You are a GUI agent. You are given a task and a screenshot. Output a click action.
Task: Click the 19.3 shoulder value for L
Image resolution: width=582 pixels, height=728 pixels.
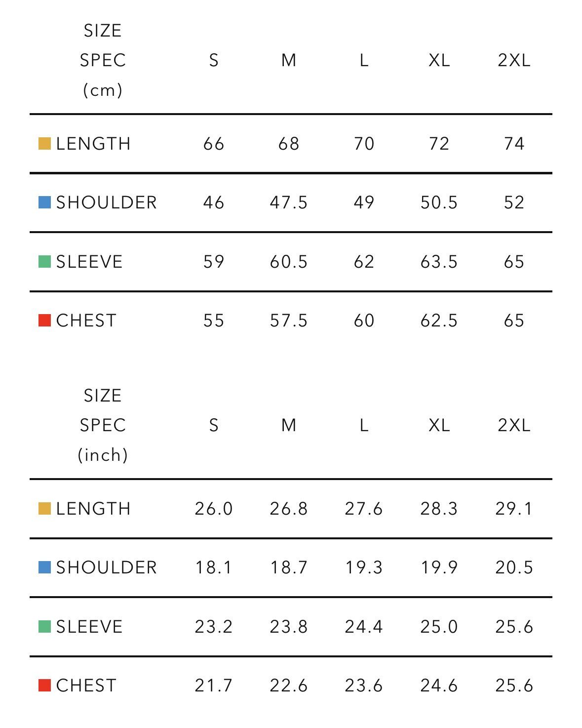point(364,567)
